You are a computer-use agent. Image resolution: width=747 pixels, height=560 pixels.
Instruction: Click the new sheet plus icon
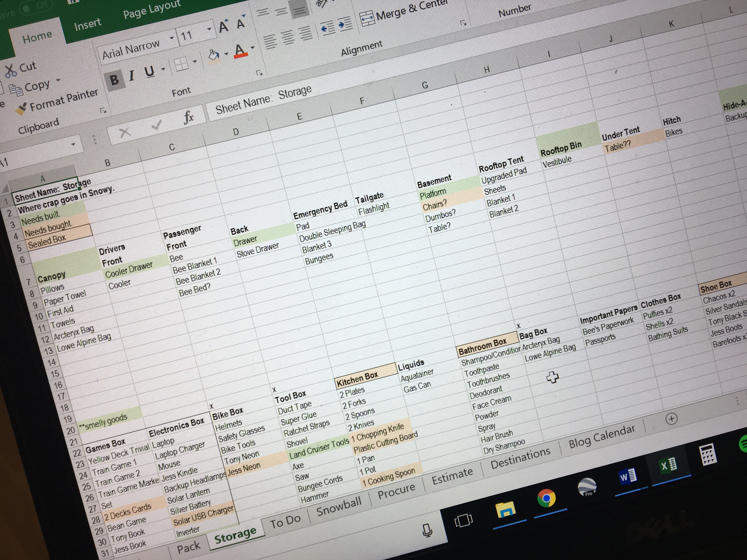[671, 419]
